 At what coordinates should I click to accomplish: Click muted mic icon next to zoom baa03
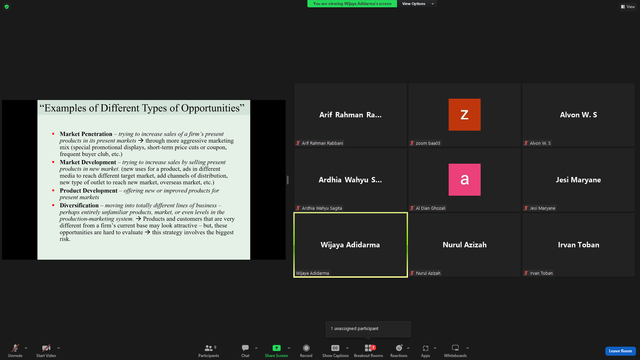pos(412,143)
